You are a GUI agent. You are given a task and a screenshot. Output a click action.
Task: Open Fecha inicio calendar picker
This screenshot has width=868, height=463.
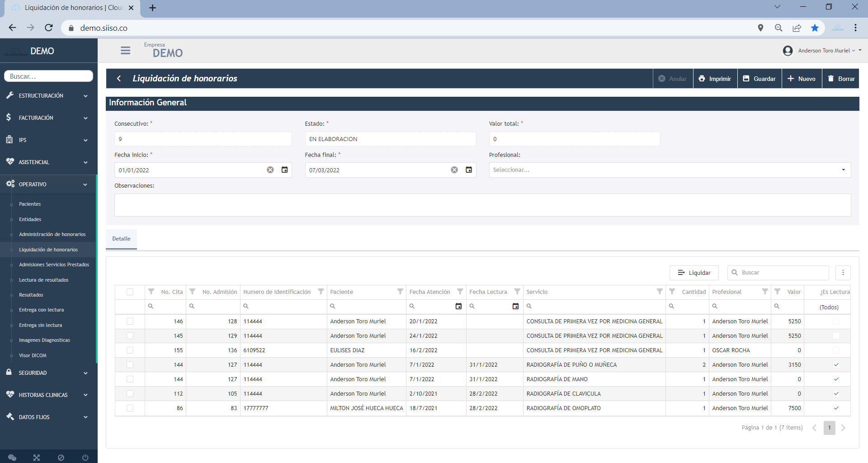285,170
